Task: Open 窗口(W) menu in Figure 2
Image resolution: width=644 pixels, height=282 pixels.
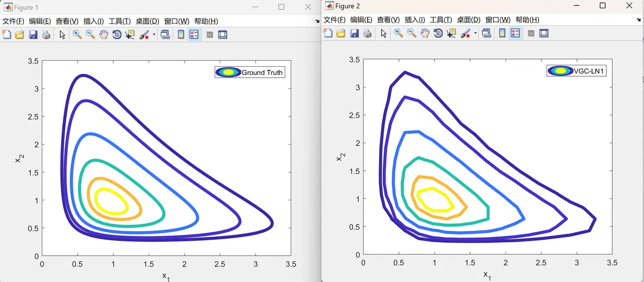Action: point(498,20)
